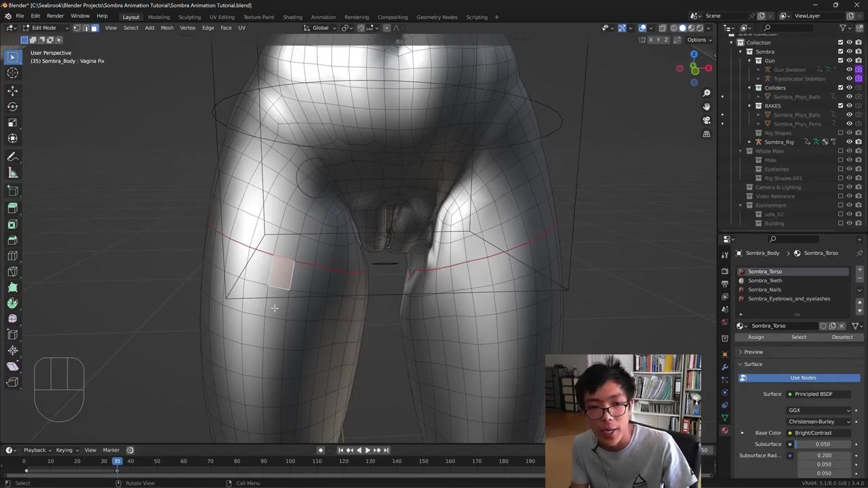Toggle the Use Nodes button

tap(803, 378)
